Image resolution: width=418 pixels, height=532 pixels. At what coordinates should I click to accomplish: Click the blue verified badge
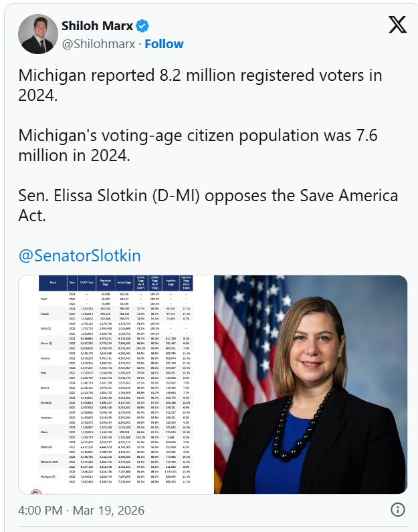pos(142,26)
